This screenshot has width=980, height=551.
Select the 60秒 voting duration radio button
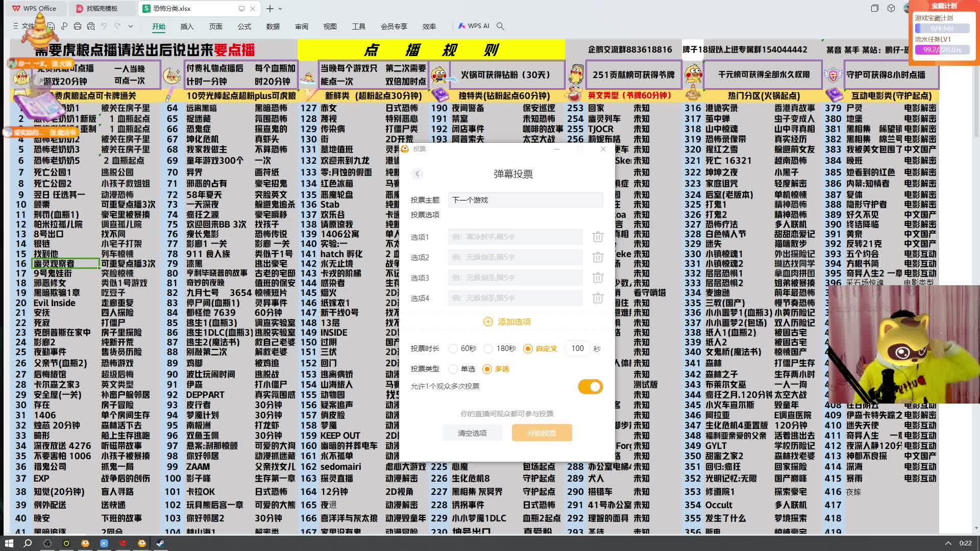[x=453, y=348]
